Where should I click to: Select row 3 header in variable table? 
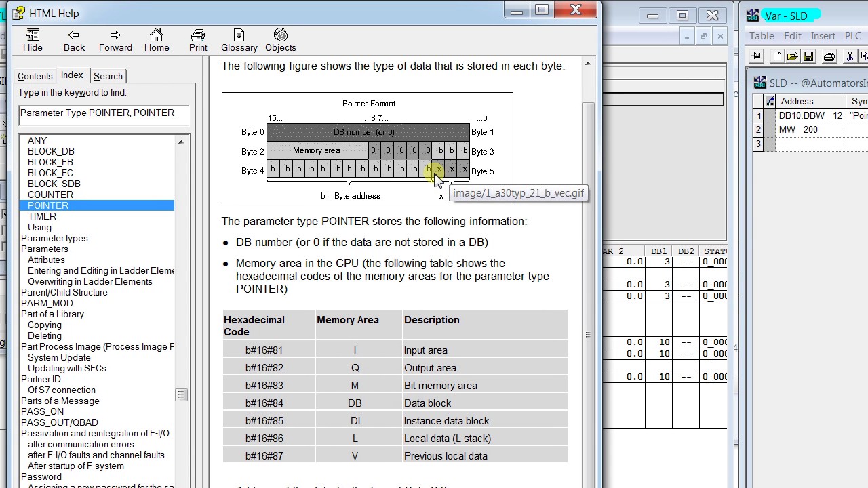(x=759, y=144)
